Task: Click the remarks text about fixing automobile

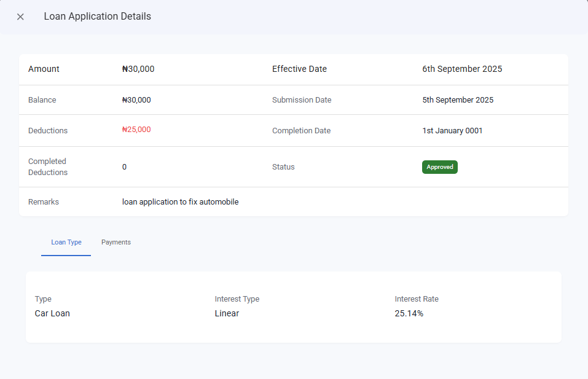Action: pyautogui.click(x=180, y=201)
